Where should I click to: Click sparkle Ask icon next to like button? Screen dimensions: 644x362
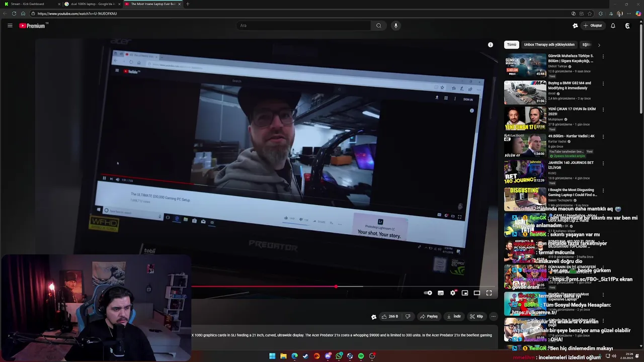(x=373, y=317)
